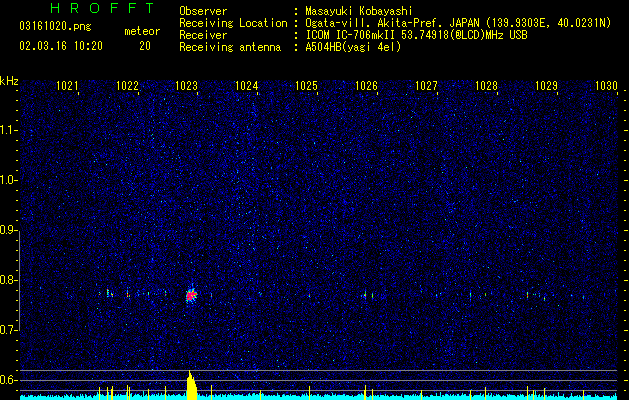Viewport: 629px width, 400px height.
Task: Click the Receiving antenna label
Action: point(230,47)
